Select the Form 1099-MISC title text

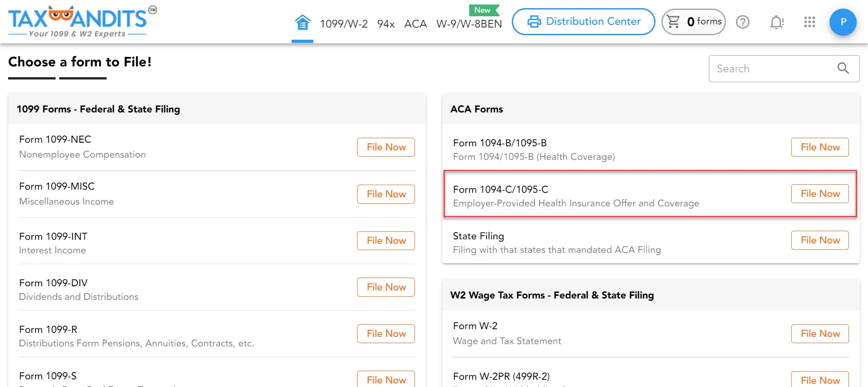click(57, 187)
